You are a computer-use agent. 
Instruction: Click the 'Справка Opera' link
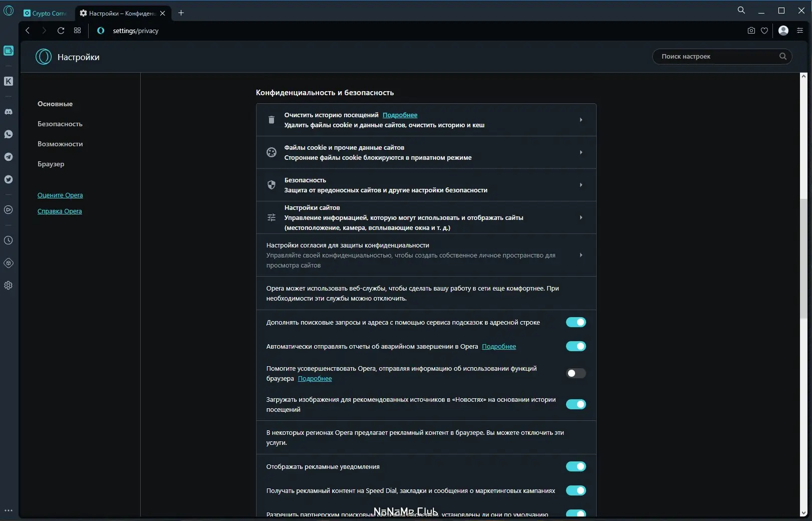(x=60, y=211)
